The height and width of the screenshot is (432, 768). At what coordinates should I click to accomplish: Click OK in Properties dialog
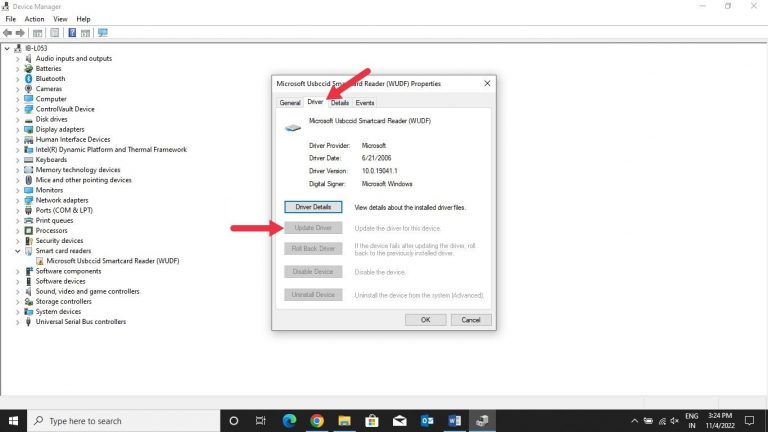click(x=426, y=320)
